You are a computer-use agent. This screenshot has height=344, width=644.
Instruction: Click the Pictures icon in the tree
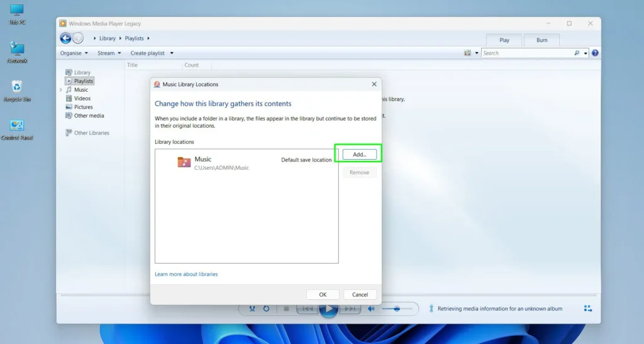tap(69, 107)
